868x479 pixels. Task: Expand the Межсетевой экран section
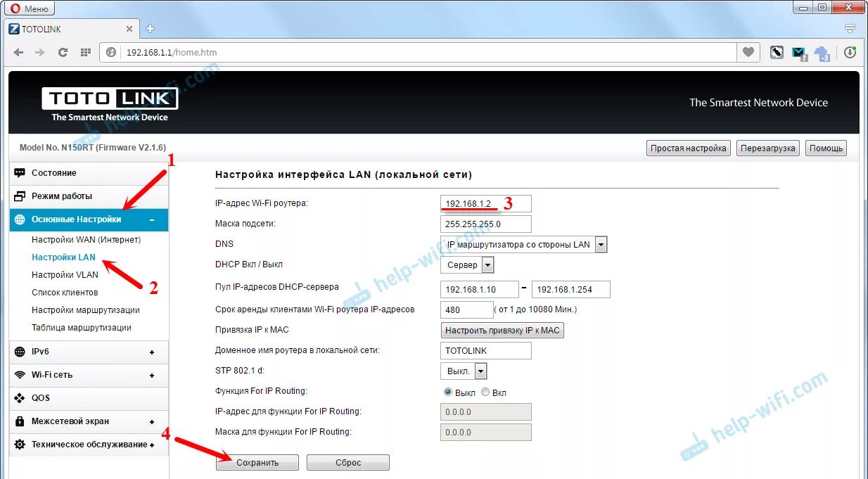click(x=89, y=421)
